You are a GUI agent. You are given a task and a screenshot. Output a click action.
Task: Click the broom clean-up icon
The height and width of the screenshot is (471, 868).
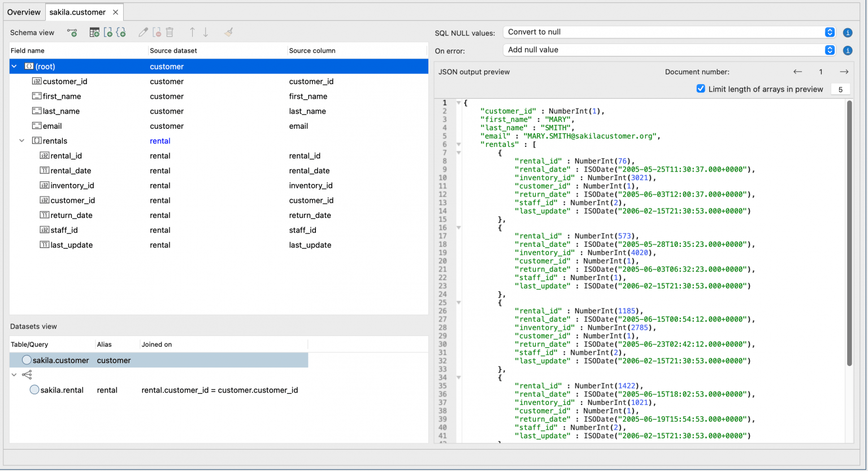228,33
